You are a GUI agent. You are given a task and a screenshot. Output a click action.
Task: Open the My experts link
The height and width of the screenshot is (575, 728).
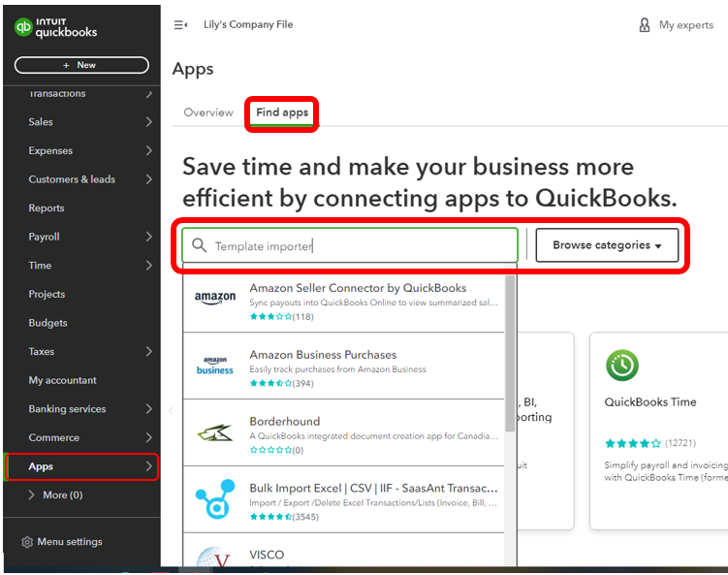click(685, 25)
